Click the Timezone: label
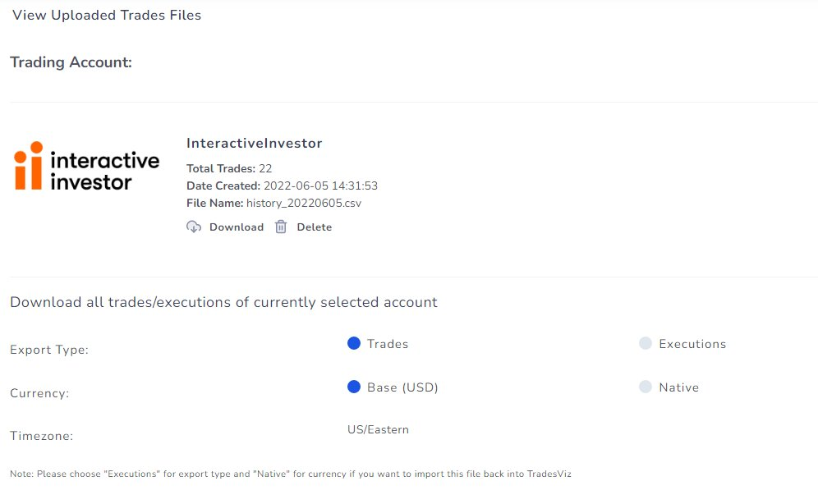The height and width of the screenshot is (504, 818). pyautogui.click(x=41, y=436)
